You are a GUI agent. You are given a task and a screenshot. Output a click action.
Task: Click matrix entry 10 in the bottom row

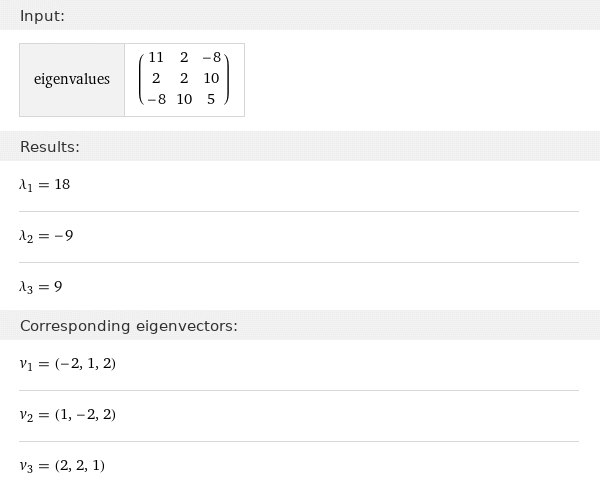[x=184, y=99]
